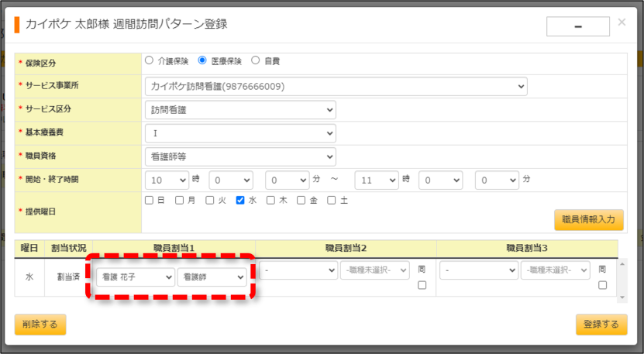
Task: Tick the 同 checkbox under 職員割当2
Action: pyautogui.click(x=422, y=285)
